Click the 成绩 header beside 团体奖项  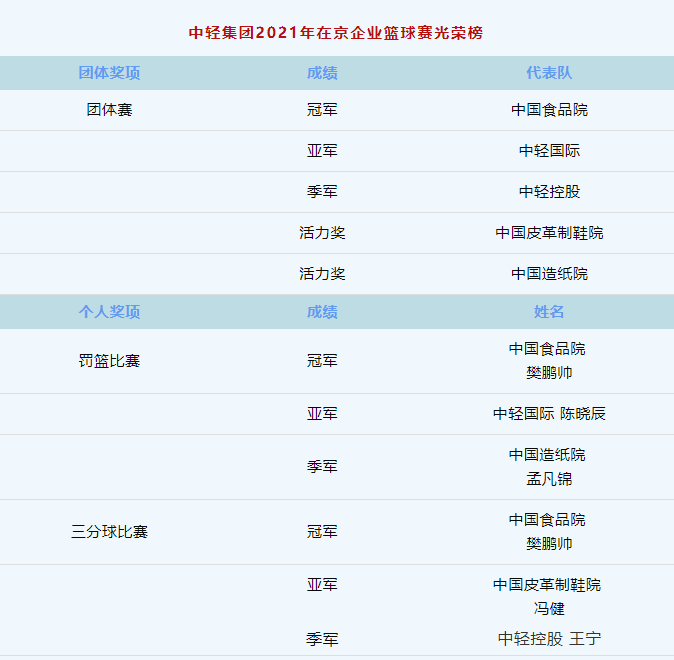tap(322, 73)
